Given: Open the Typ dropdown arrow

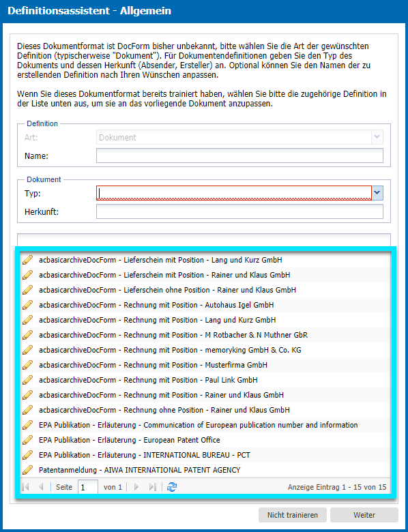Looking at the screenshot, I should click(377, 194).
